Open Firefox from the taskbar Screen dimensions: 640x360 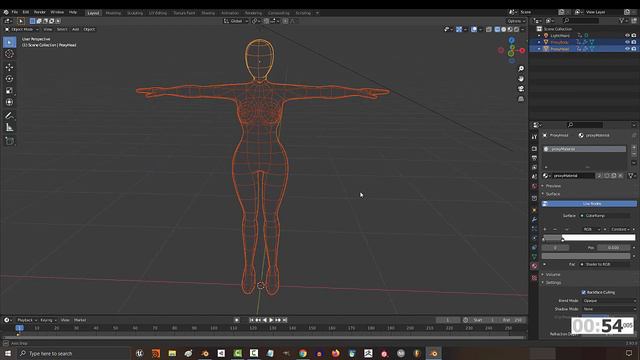336,353
